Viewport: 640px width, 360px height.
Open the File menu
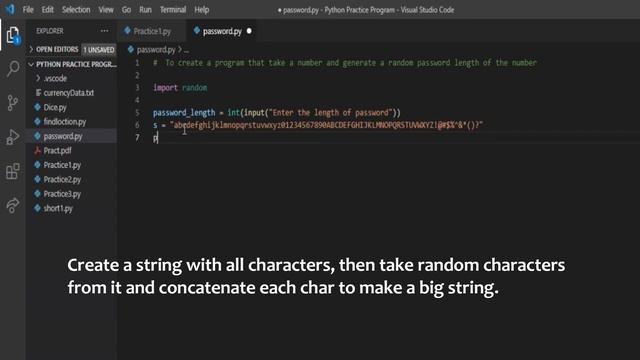28,9
